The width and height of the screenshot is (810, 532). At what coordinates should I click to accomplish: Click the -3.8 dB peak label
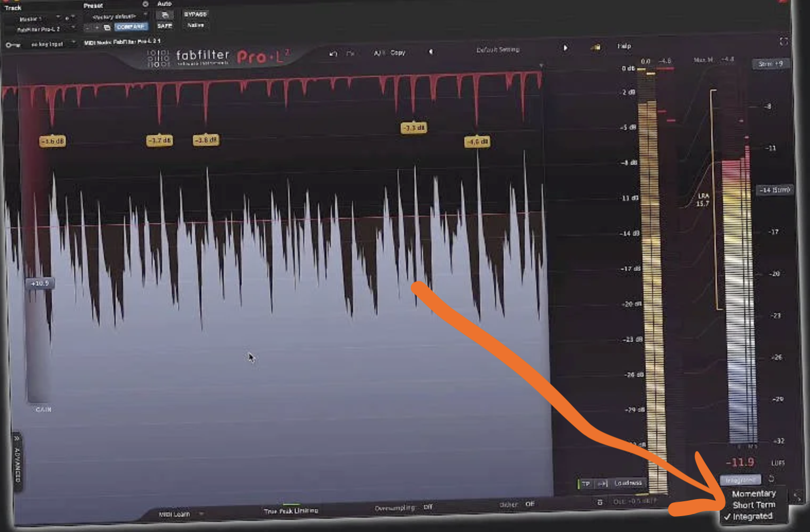[206, 140]
